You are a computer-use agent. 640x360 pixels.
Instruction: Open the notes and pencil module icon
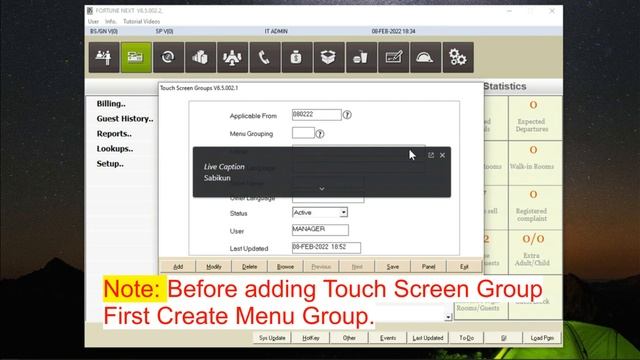pyautogui.click(x=393, y=58)
